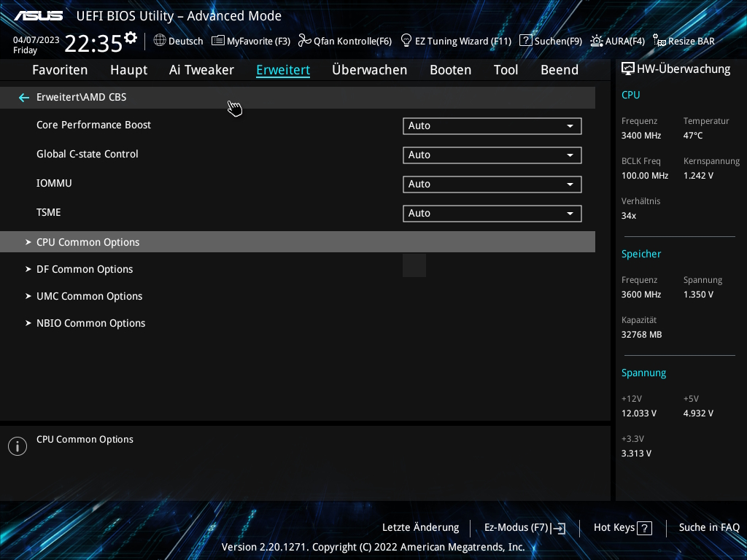Click the BCLK Freq 100.00 MHz value

[x=645, y=176]
